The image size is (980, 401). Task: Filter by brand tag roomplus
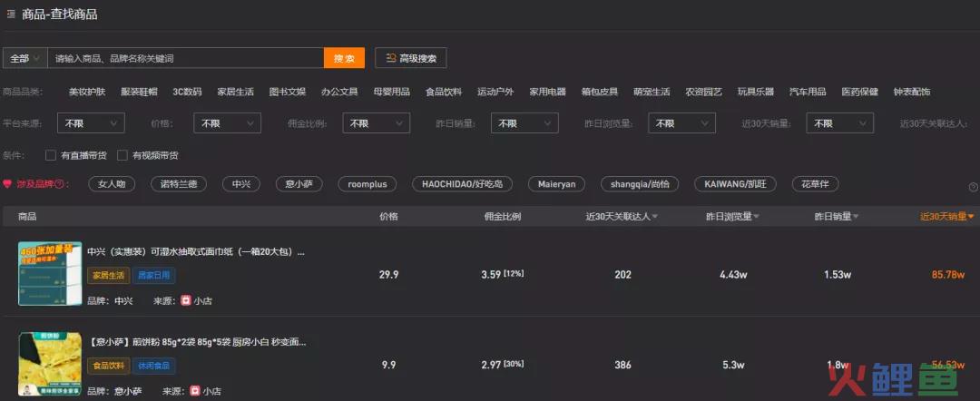pos(367,184)
